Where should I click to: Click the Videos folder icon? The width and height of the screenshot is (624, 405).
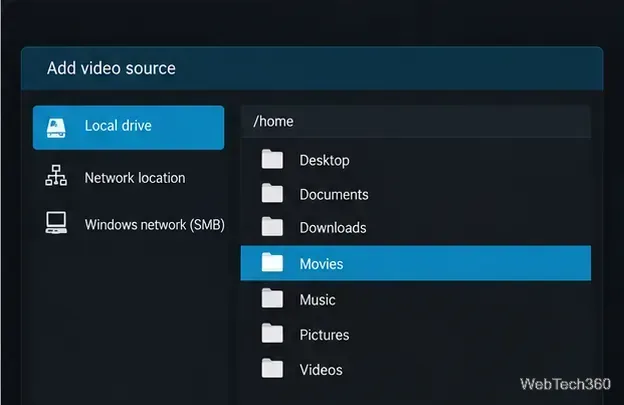pyautogui.click(x=272, y=368)
